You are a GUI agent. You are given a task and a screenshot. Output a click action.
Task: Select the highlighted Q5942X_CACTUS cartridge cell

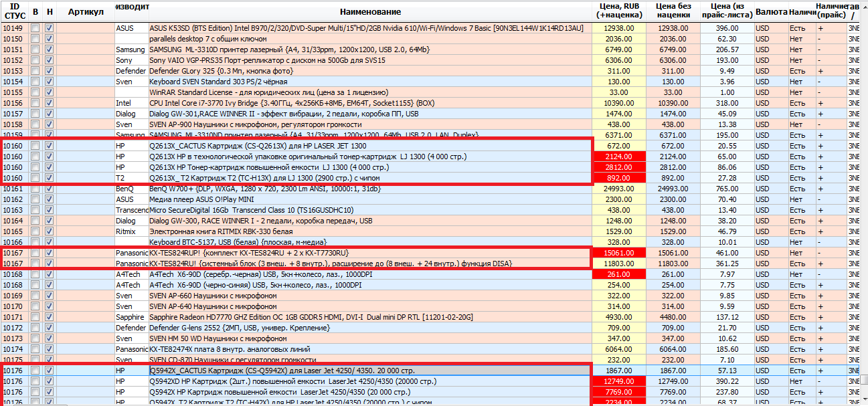[x=370, y=371]
